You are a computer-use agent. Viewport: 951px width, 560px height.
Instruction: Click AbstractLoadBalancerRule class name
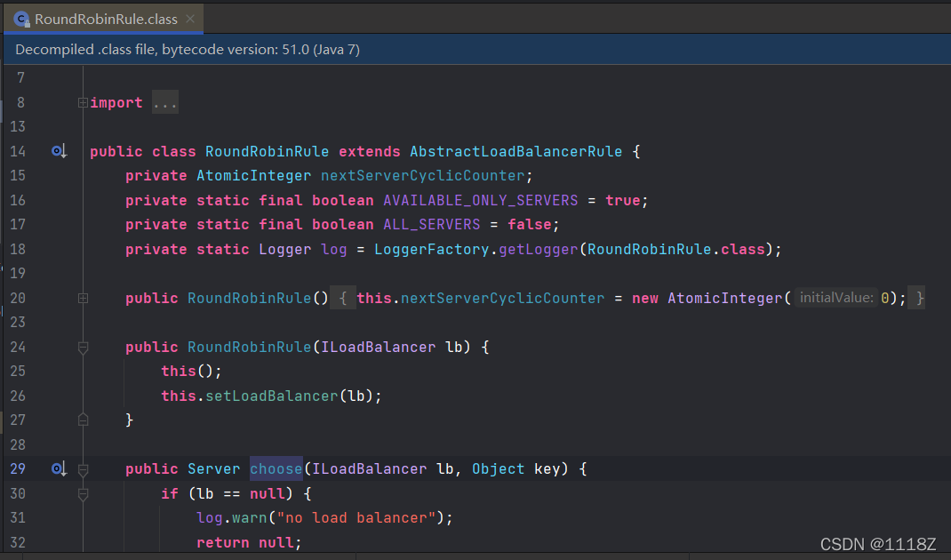click(516, 152)
